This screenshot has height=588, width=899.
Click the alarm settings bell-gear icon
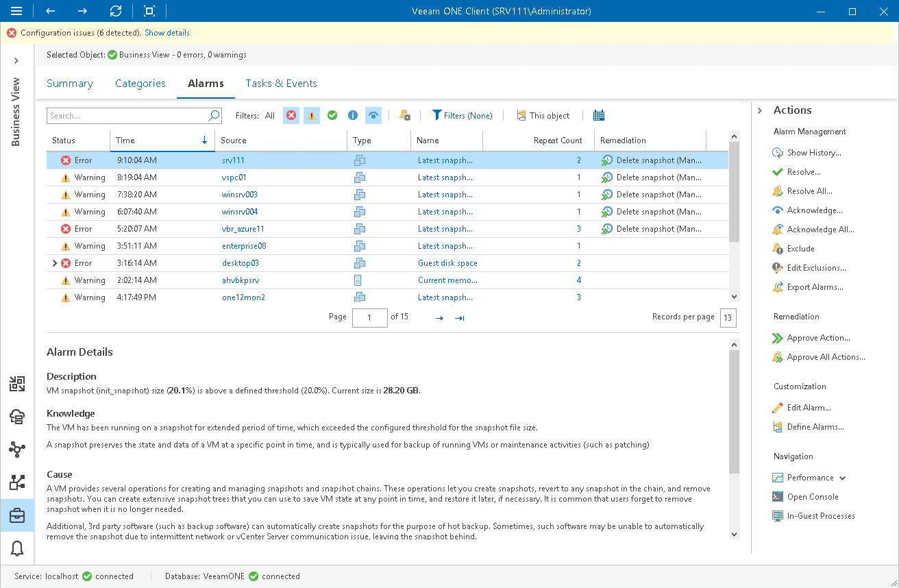404,116
